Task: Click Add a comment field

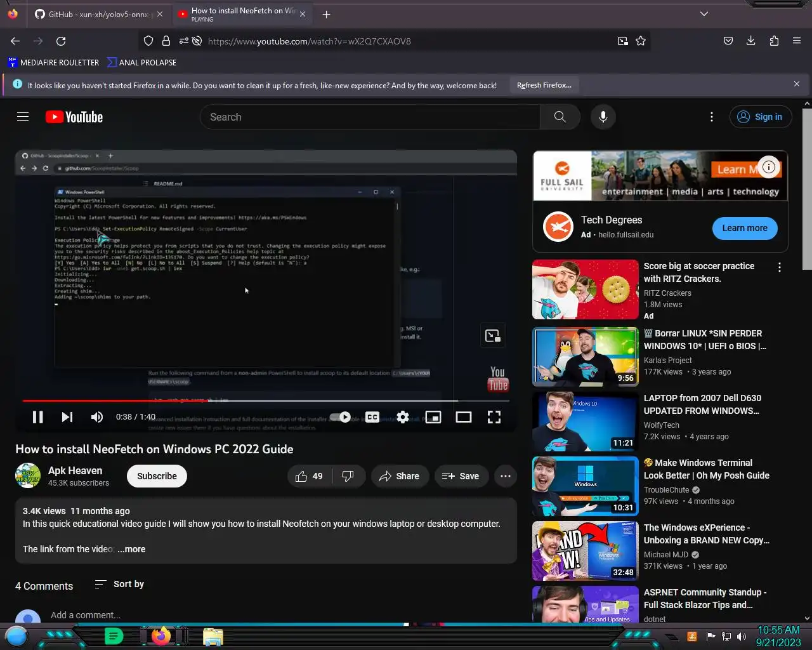Action: [x=86, y=615]
